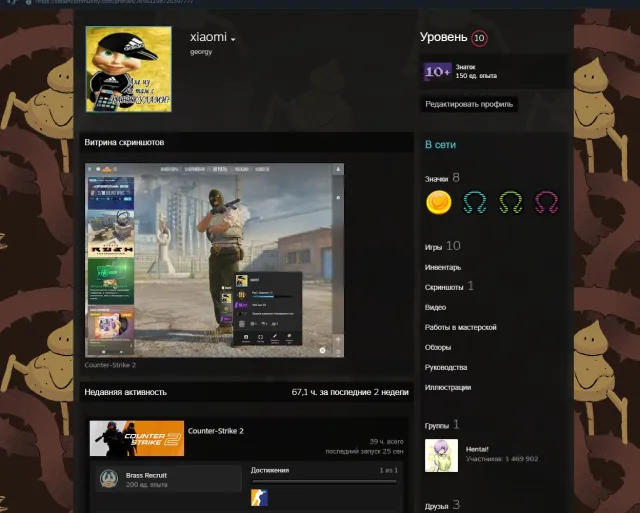Click the В сети status text
The width and height of the screenshot is (640, 513).
440,144
